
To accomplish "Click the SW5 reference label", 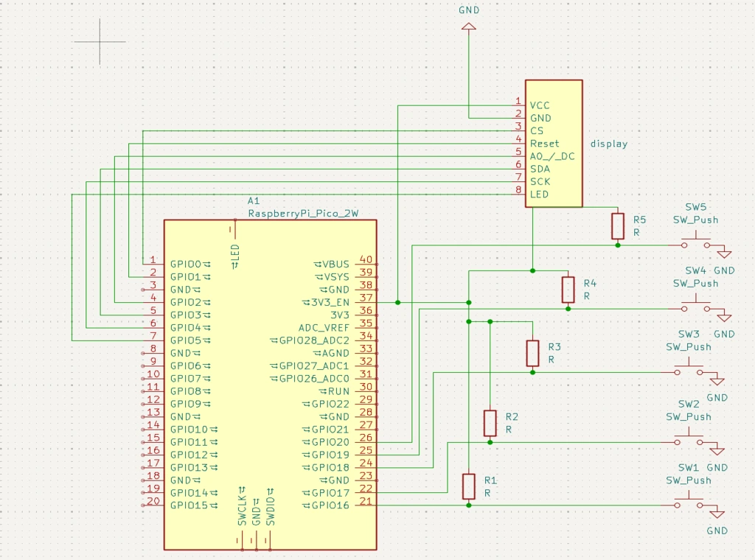I will point(696,207).
